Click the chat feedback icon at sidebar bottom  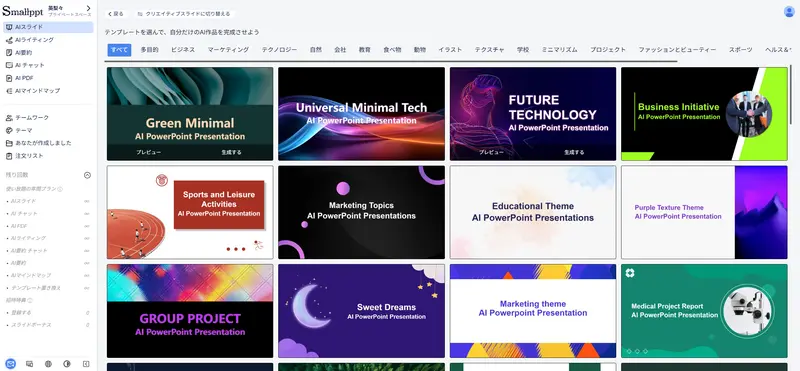[29, 364]
